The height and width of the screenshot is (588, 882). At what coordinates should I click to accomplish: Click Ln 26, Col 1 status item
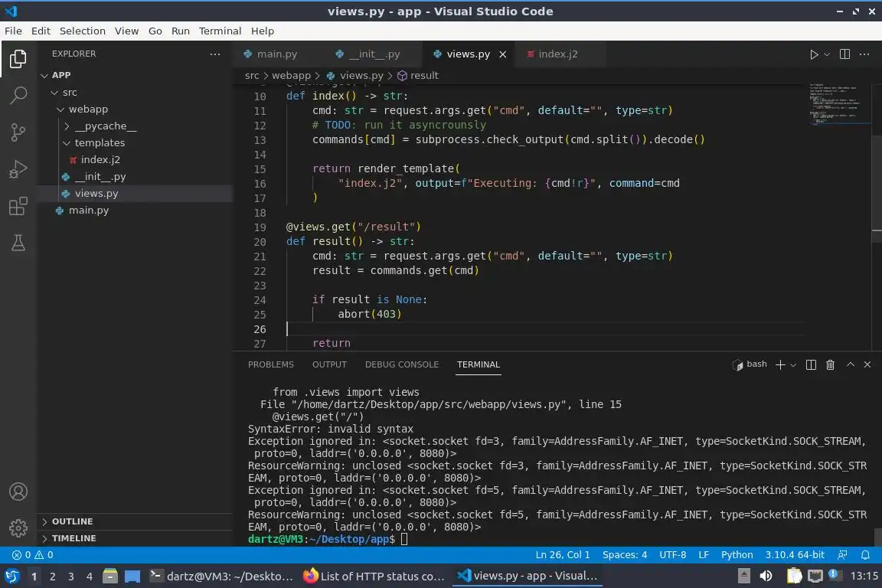tap(563, 555)
